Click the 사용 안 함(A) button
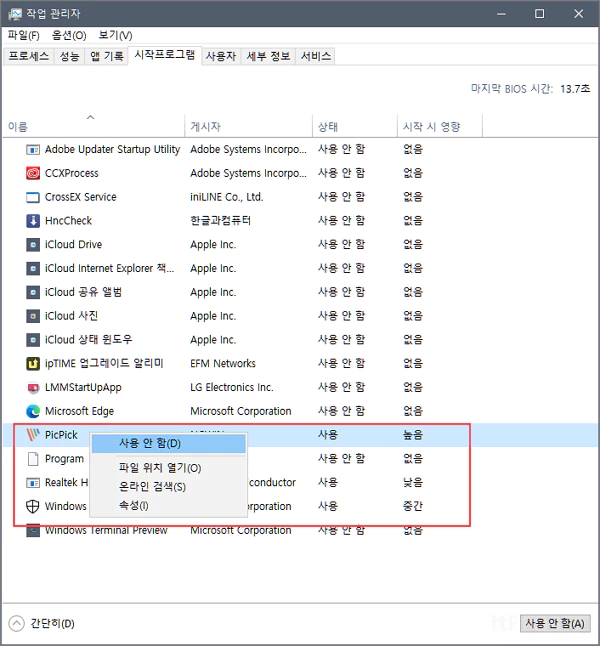 point(555,624)
